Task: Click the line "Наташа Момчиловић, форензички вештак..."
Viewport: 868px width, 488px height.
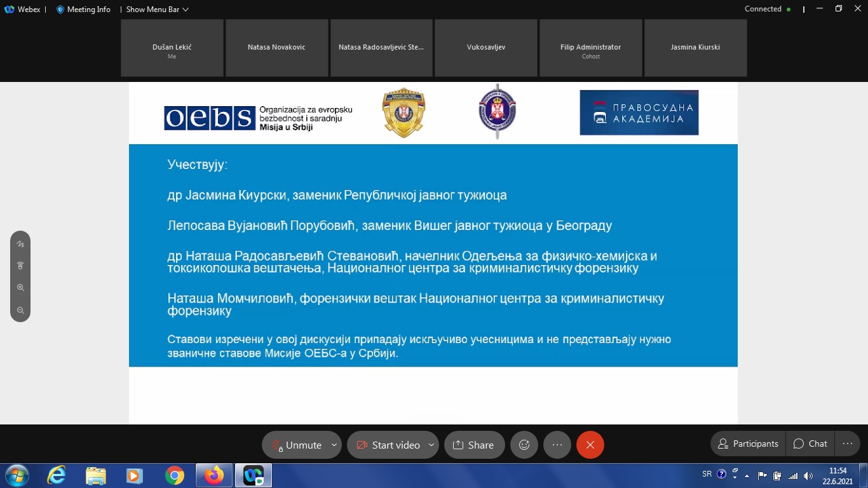Action: 416,305
